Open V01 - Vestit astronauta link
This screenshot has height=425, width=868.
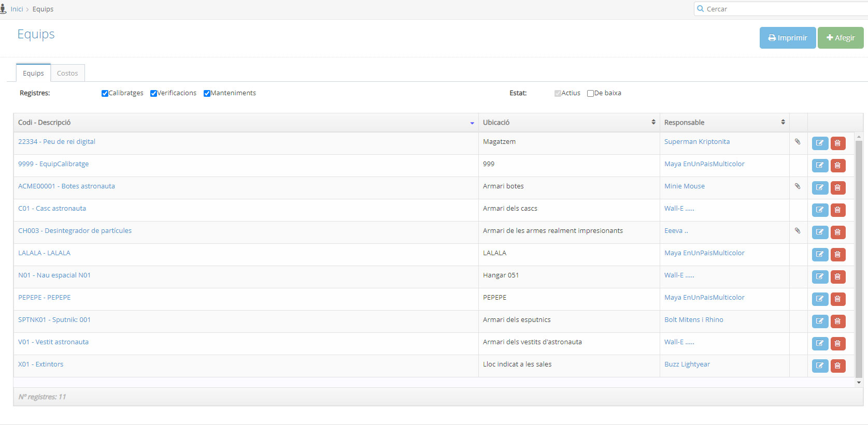(53, 342)
